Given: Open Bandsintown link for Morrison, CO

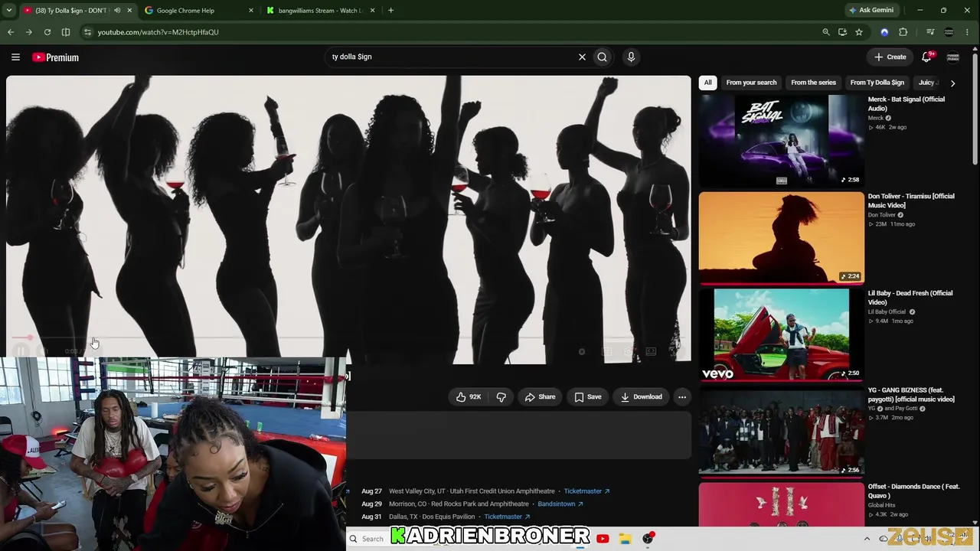Looking at the screenshot, I should tap(560, 504).
